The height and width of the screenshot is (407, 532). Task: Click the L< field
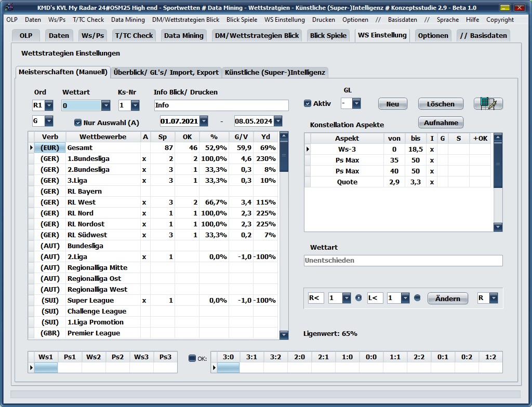pos(375,298)
